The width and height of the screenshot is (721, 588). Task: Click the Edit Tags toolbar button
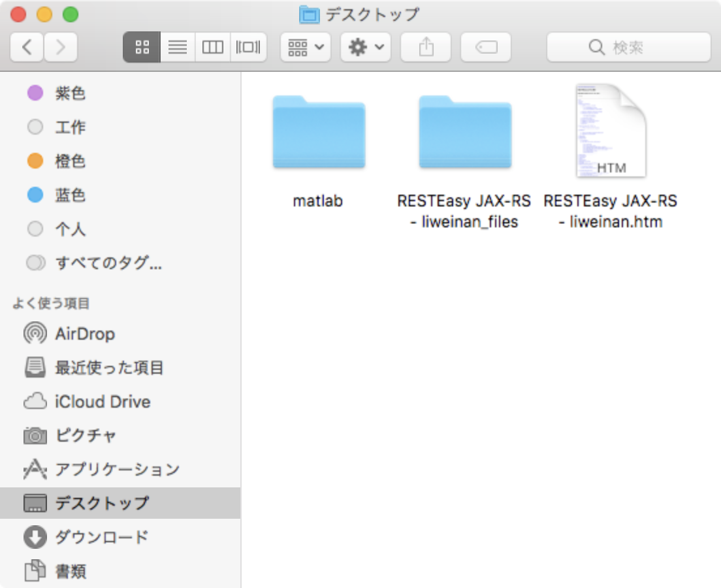486,47
